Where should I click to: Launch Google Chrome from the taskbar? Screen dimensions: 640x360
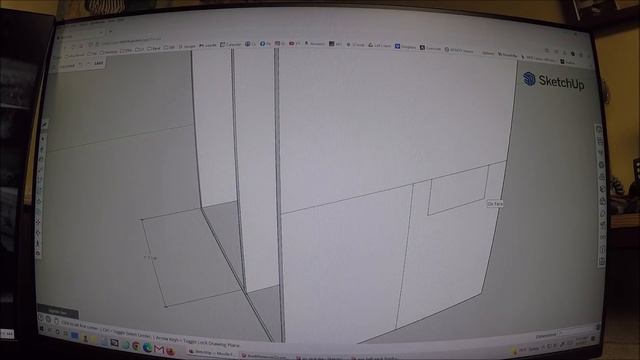tap(136, 347)
